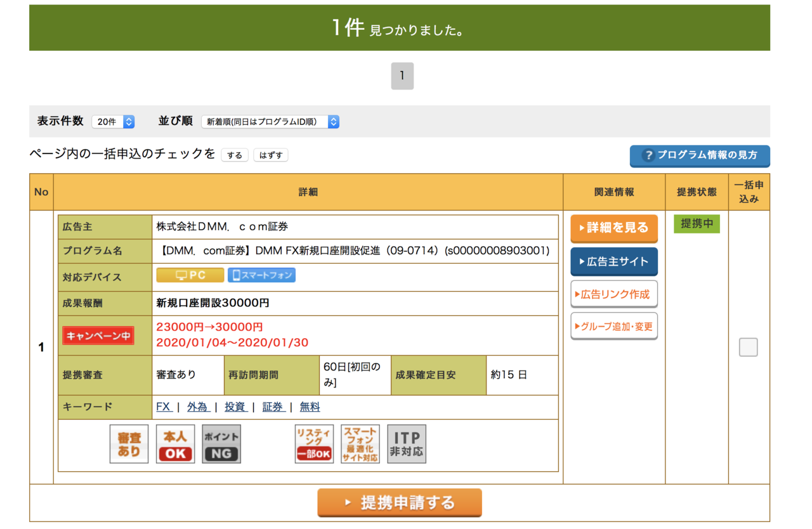Tick the 一括申込み checkbox for program 1

749,347
